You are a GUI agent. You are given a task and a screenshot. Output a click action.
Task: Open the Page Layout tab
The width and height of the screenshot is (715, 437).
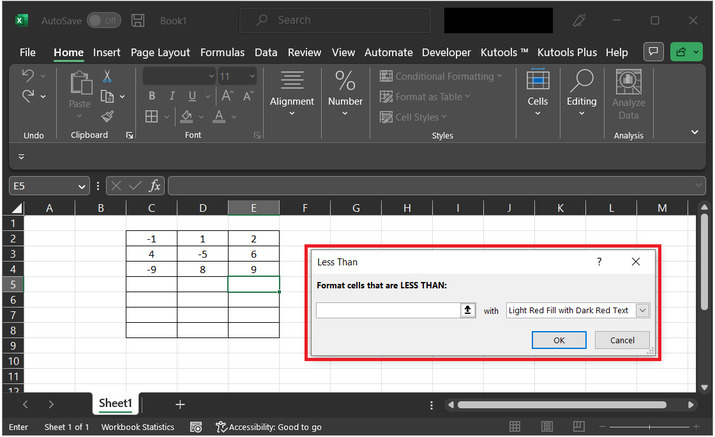160,52
